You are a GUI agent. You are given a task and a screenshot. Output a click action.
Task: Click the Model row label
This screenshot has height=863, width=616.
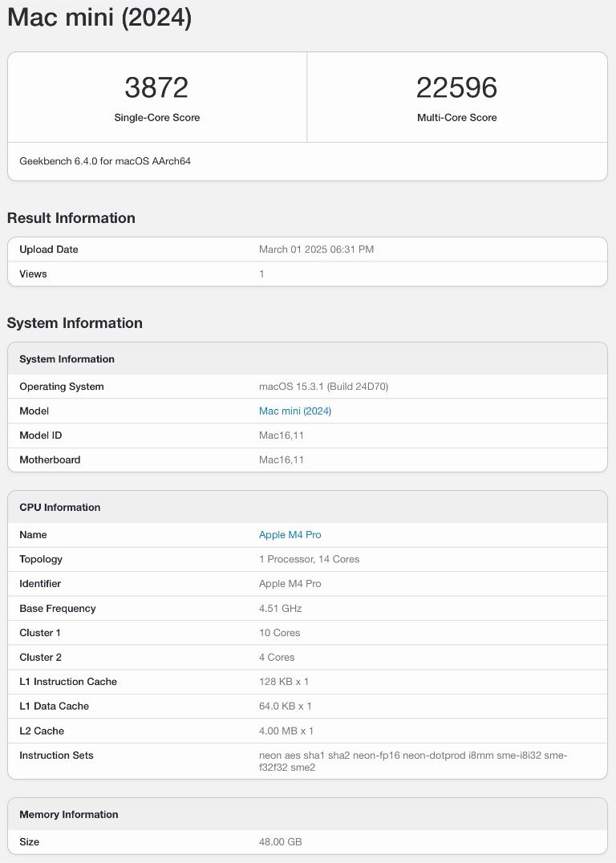pyautogui.click(x=34, y=411)
